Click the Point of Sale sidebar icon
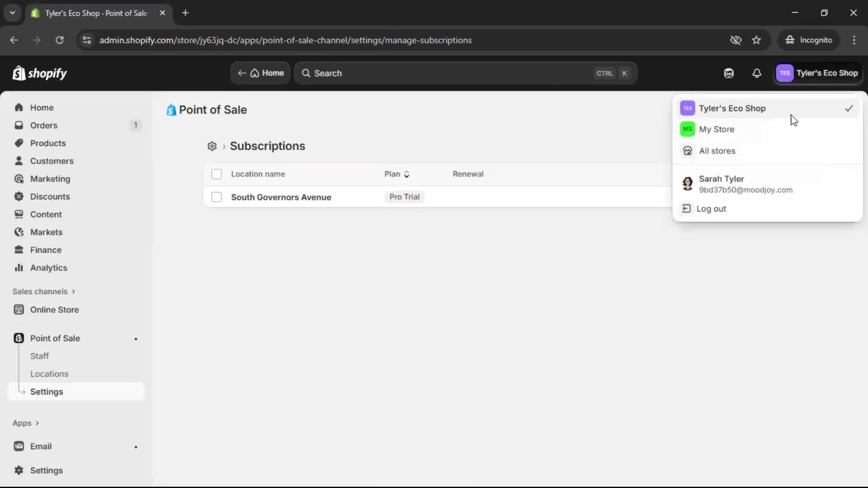868x488 pixels. pos(19,338)
